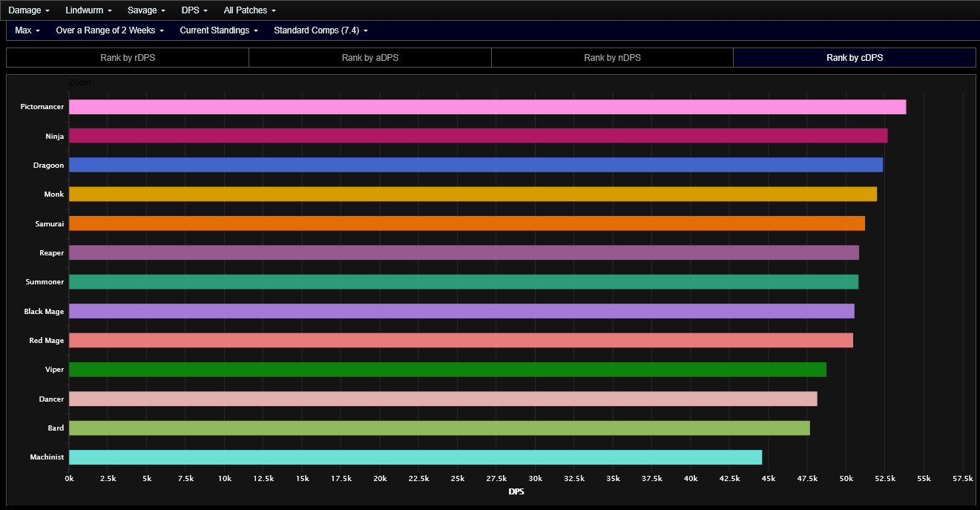
Task: Click the cyan Machinist bar
Action: coord(415,457)
